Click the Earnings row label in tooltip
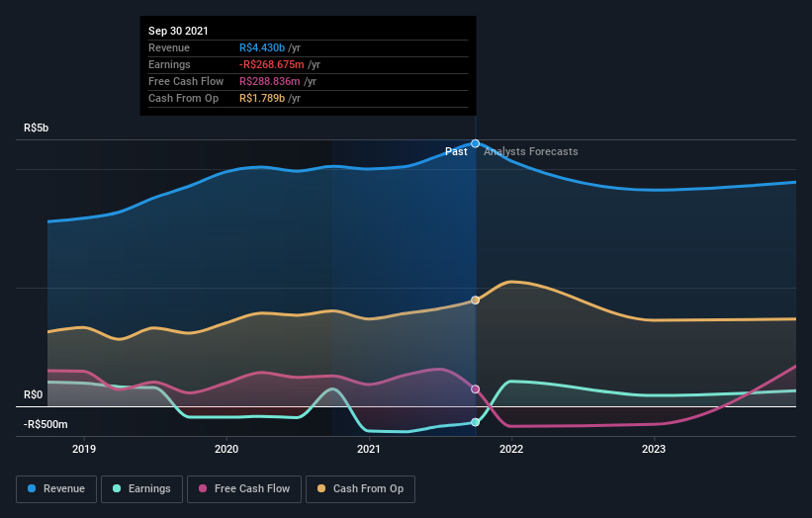This screenshot has width=812, height=518. click(169, 64)
